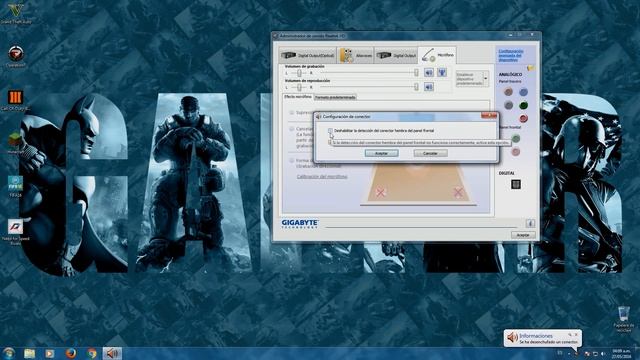Open the set default device dropdown
This screenshot has width=640, height=360.
point(486,79)
